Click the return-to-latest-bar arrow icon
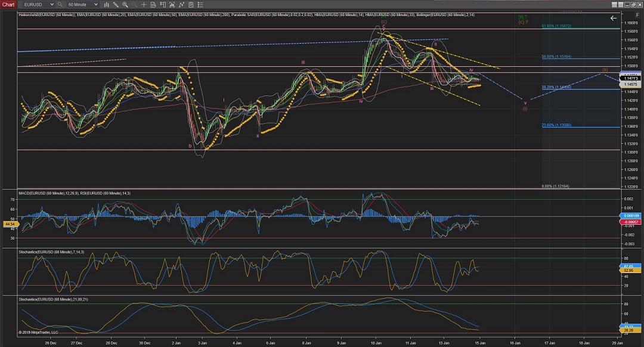Image resolution: width=644 pixels, height=347 pixels. pyautogui.click(x=613, y=18)
